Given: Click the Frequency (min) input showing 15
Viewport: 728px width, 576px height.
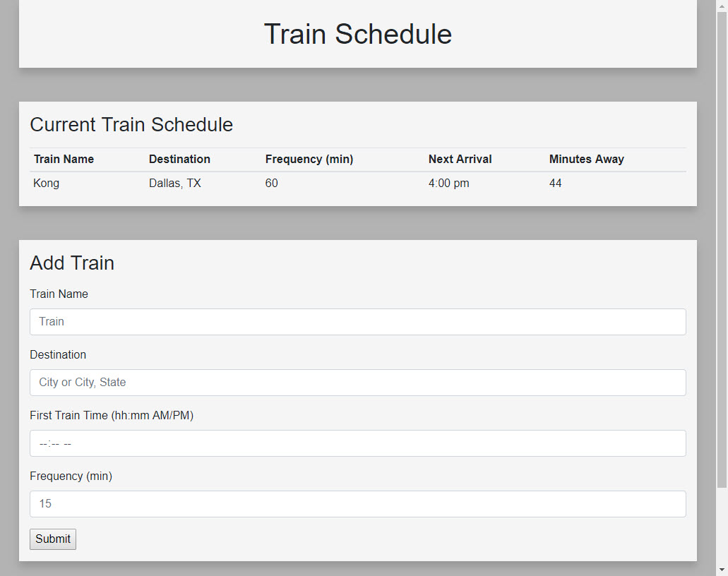Looking at the screenshot, I should pyautogui.click(x=357, y=503).
